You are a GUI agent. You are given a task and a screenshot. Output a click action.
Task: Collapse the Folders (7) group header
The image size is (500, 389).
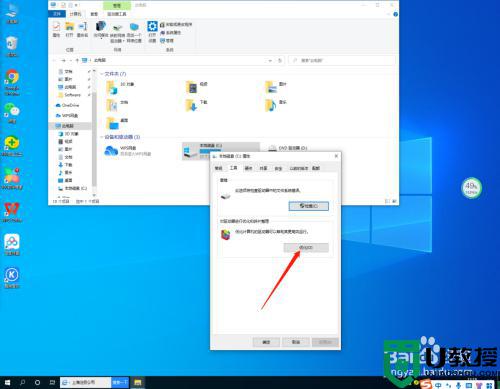113,74
